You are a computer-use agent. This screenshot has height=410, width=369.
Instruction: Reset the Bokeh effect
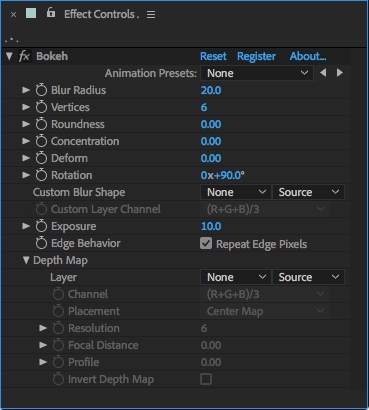213,56
